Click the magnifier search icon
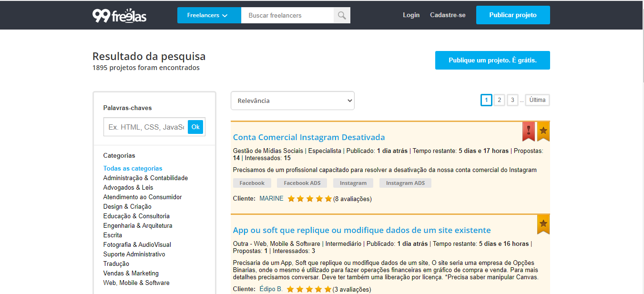 [342, 15]
